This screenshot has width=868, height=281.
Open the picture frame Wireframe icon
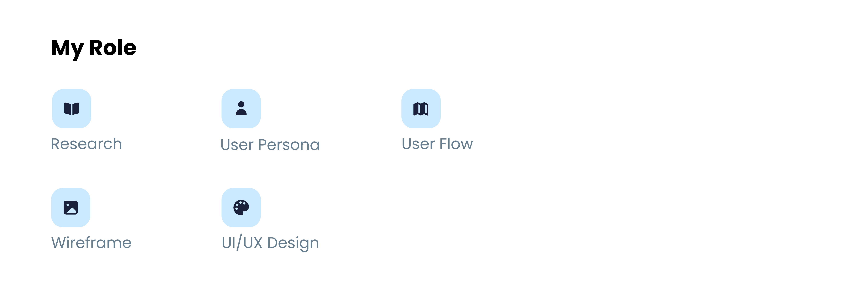pos(71,208)
